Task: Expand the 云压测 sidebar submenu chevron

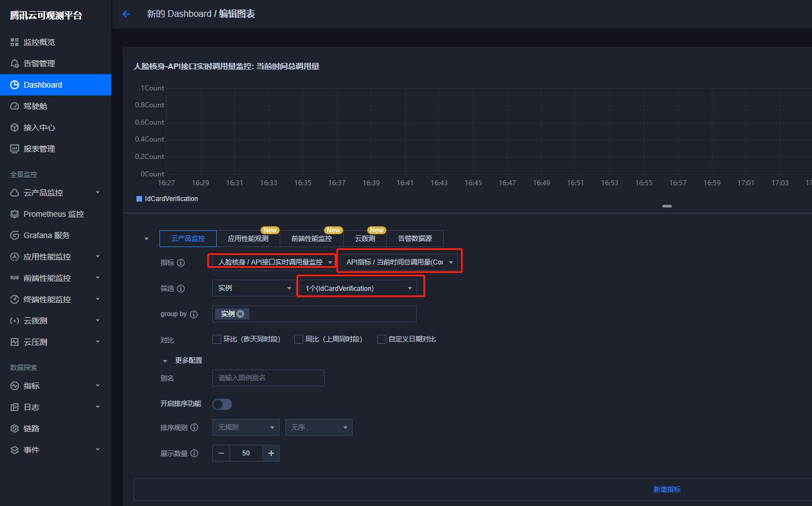Action: pyautogui.click(x=98, y=341)
